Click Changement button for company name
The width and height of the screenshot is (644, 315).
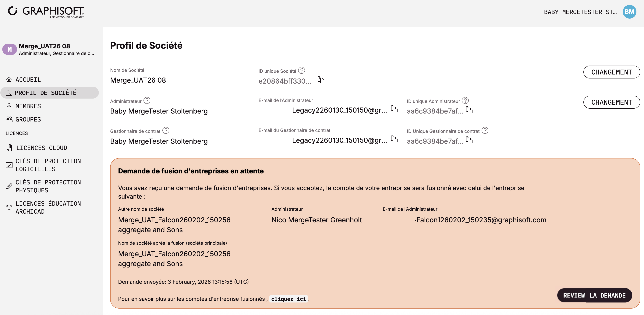coord(611,72)
